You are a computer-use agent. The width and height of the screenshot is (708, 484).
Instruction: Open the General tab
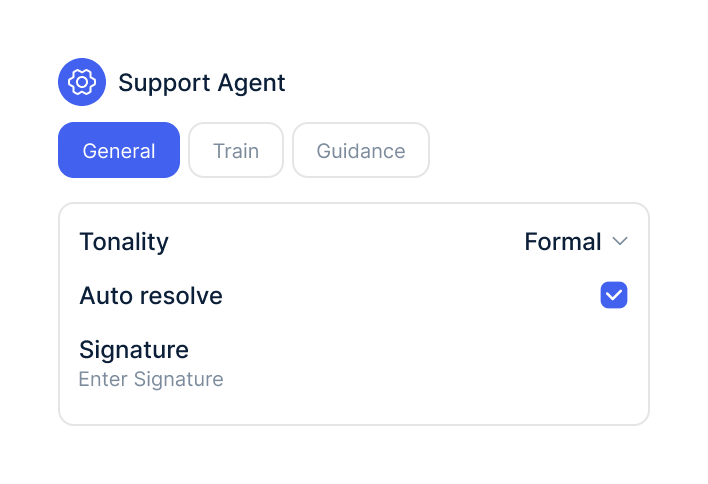[x=119, y=150]
